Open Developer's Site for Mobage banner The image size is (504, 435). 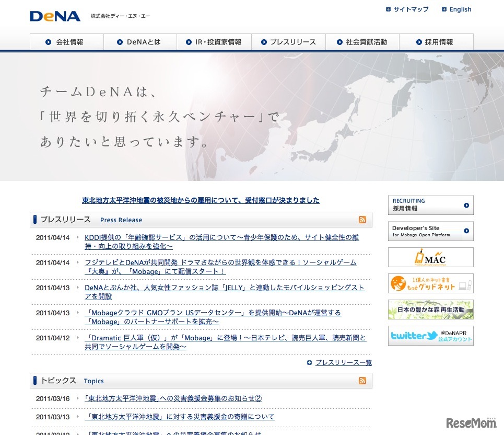click(x=430, y=231)
